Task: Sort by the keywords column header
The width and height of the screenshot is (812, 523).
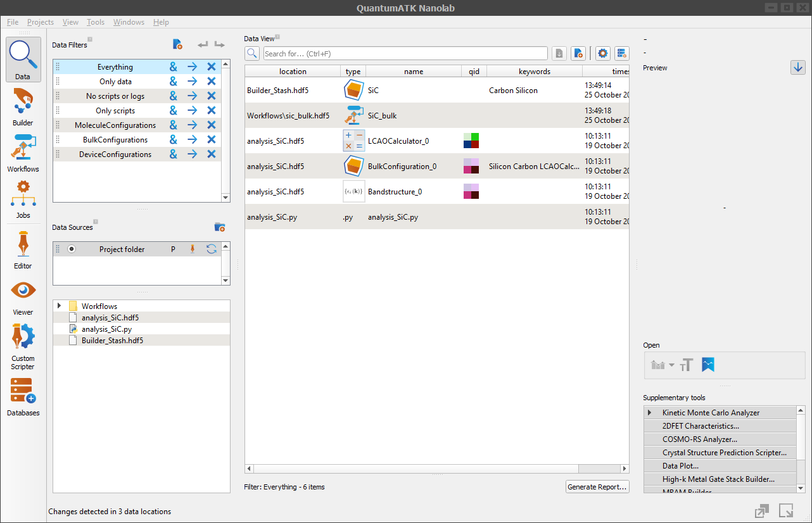Action: (x=535, y=72)
